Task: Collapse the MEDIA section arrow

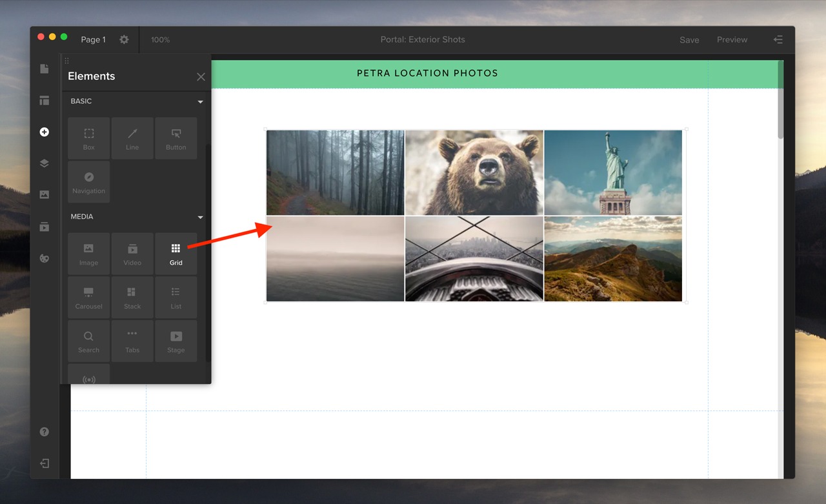Action: [x=200, y=217]
